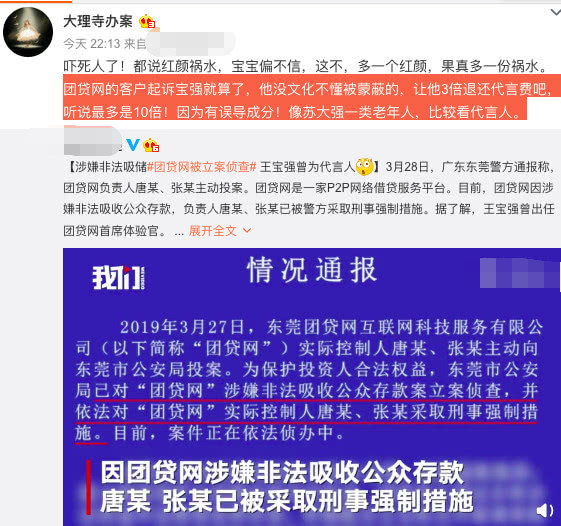Expand full text via 展开全文
The height and width of the screenshot is (526, 561).
pos(213,231)
